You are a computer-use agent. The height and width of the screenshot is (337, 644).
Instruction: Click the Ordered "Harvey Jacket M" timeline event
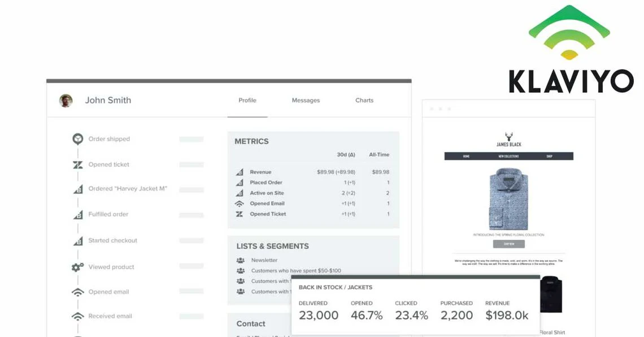[x=128, y=189]
